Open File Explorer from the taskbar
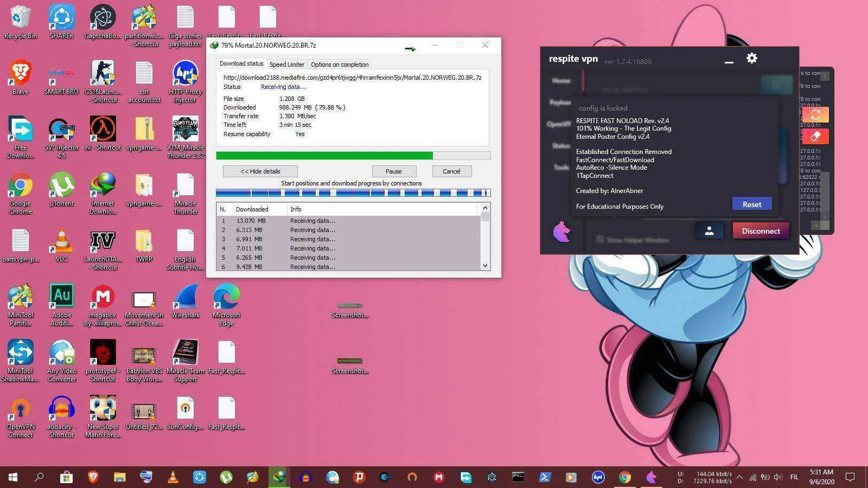The height and width of the screenshot is (488, 868). point(119,477)
